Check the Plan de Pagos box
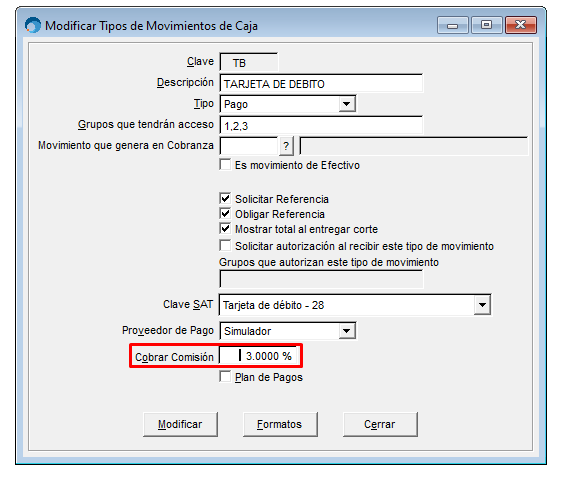 point(225,377)
